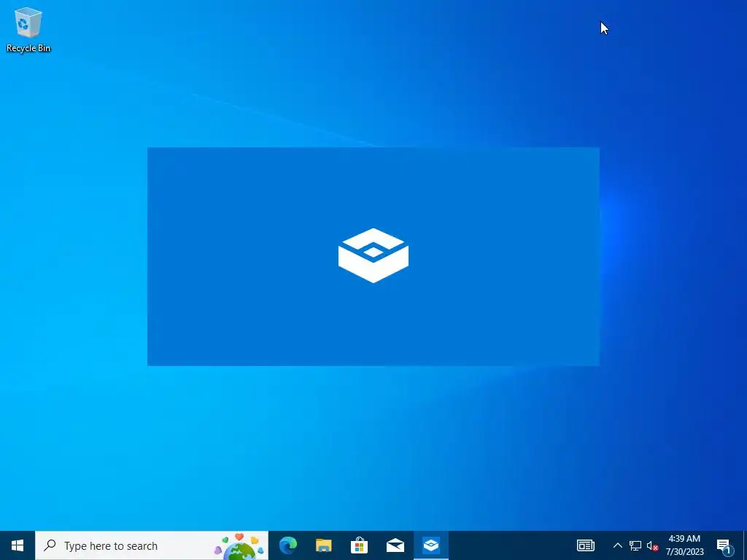Click the Windows Sandbox splash logo
Viewport: 747px width, 560px height.
click(x=373, y=256)
